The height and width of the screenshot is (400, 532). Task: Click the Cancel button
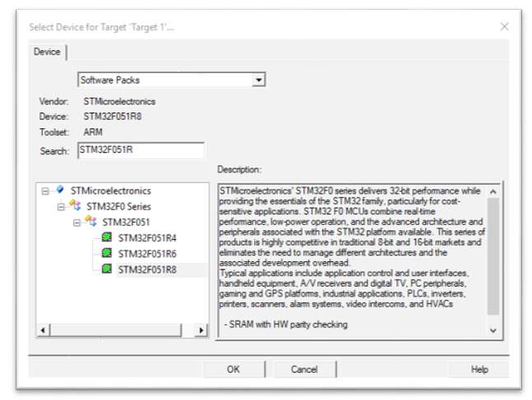(x=304, y=369)
